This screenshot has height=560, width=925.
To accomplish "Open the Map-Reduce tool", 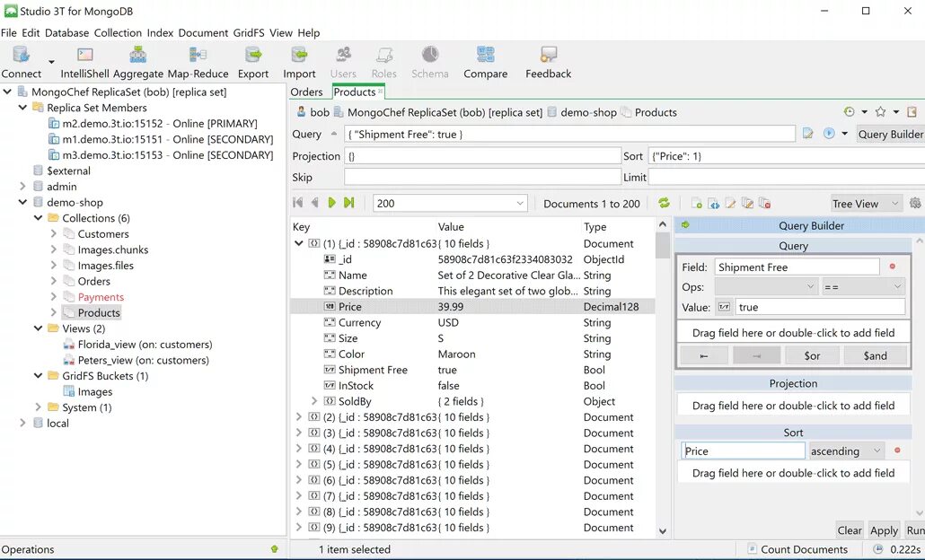I will point(198,62).
